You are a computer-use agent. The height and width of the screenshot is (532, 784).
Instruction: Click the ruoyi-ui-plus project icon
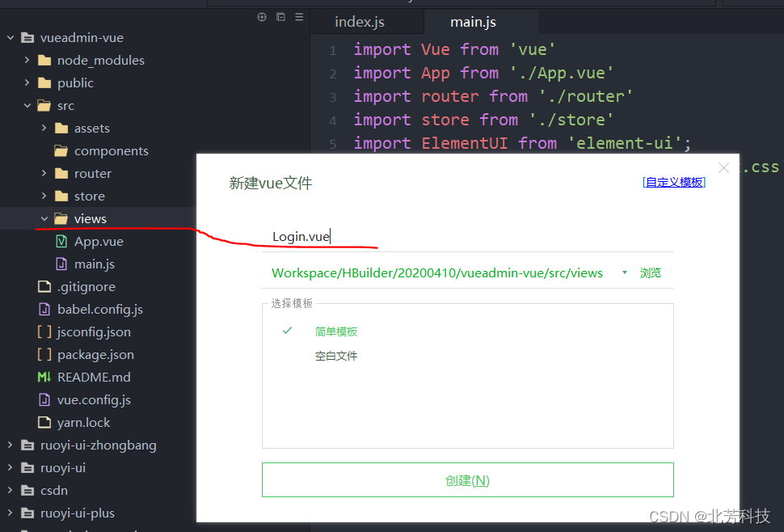pyautogui.click(x=27, y=513)
